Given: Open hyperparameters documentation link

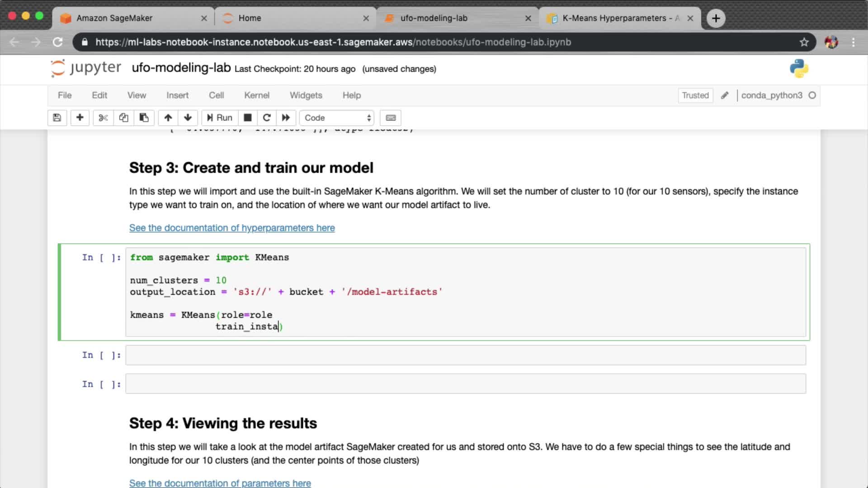Looking at the screenshot, I should (232, 228).
